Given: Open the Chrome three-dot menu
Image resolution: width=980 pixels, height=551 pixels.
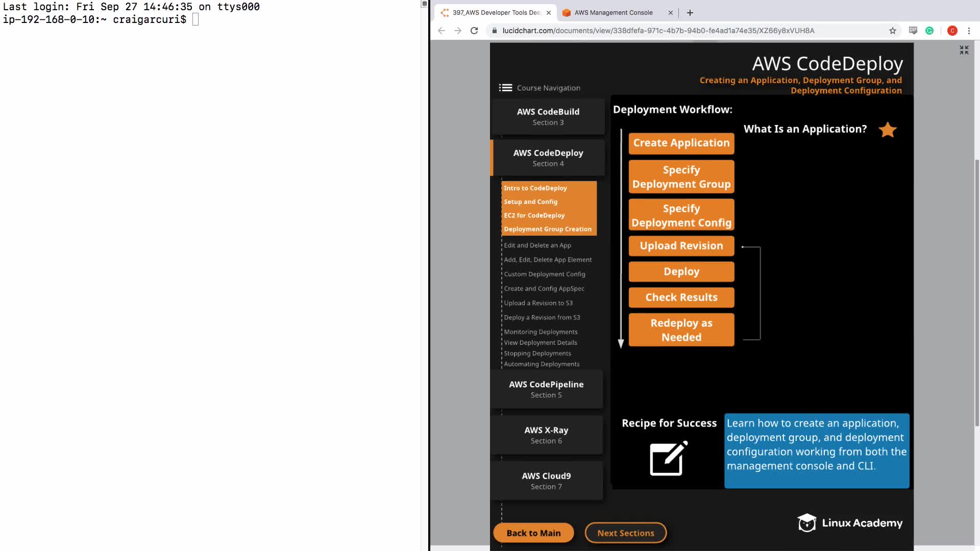Looking at the screenshot, I should click(969, 31).
